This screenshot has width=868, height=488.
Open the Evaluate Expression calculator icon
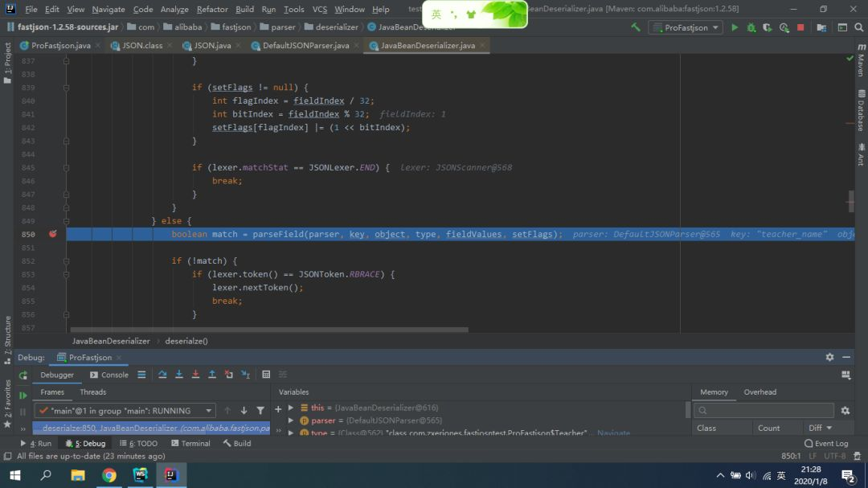(266, 375)
